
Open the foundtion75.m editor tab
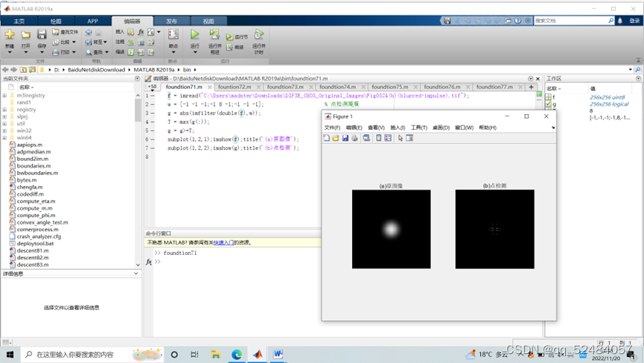pos(390,87)
